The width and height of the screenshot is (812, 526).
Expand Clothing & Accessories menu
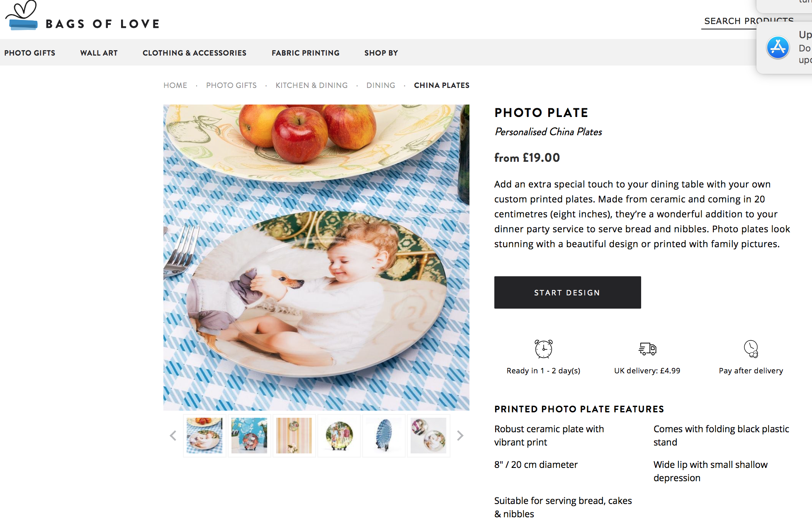coord(194,53)
